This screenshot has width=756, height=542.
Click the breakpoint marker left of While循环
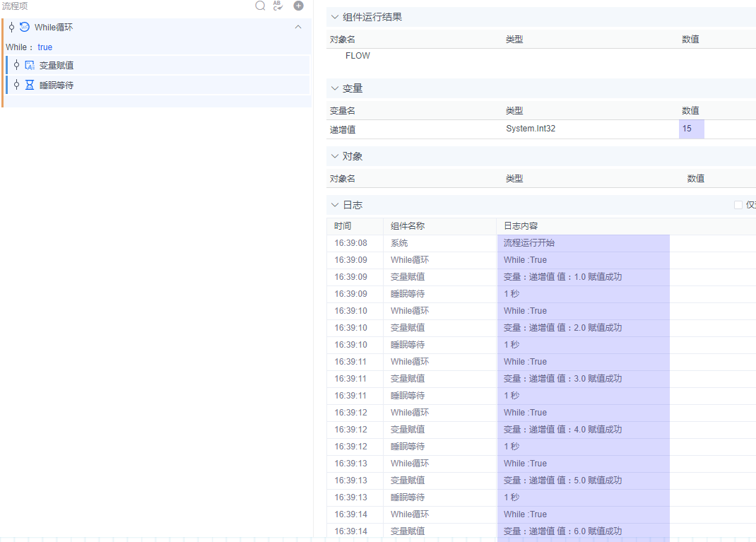(x=11, y=27)
